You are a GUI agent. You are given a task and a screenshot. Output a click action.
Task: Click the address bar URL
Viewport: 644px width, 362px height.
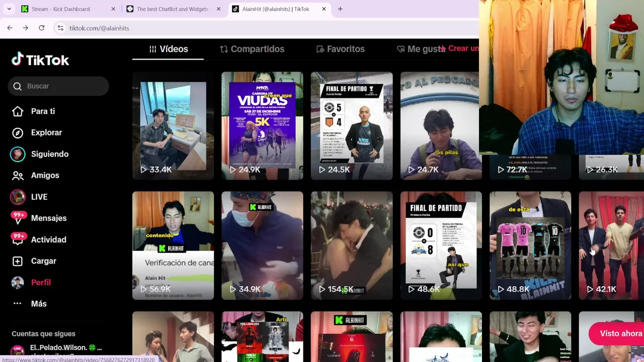click(x=99, y=28)
